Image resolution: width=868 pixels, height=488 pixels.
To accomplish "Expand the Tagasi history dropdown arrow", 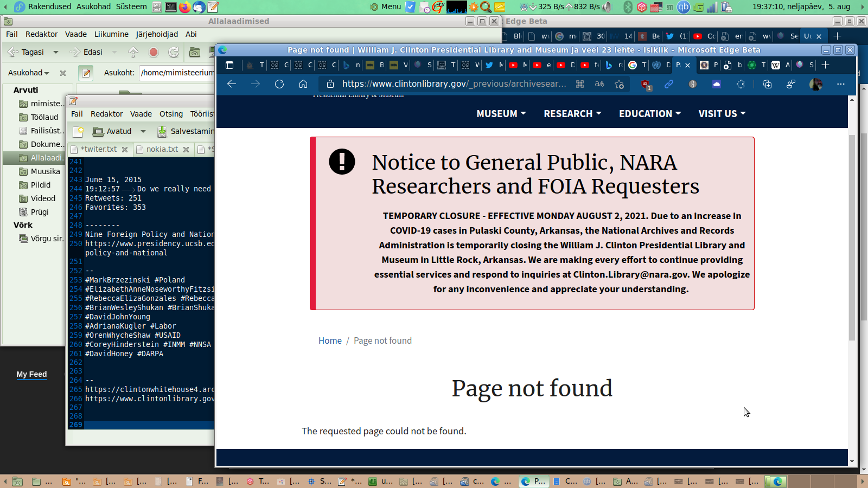I will pyautogui.click(x=55, y=52).
